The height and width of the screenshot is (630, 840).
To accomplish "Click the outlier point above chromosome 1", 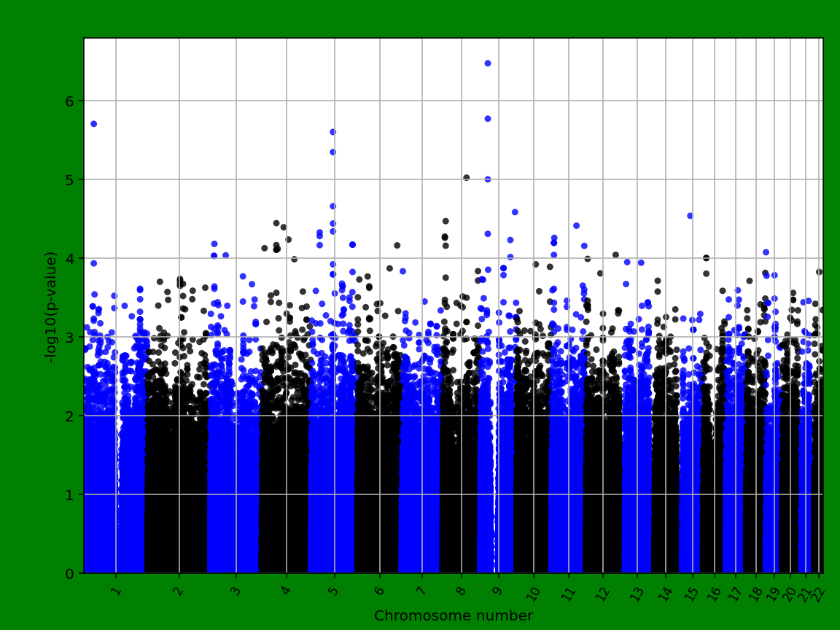I will [x=93, y=124].
